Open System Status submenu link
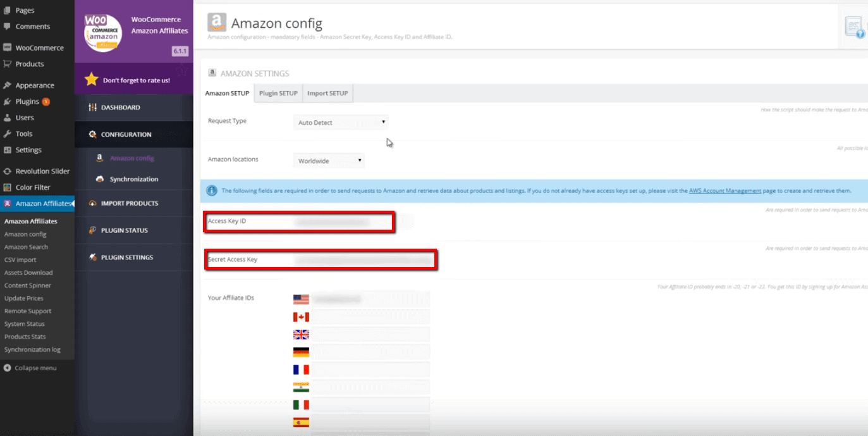The image size is (868, 436). coord(25,324)
